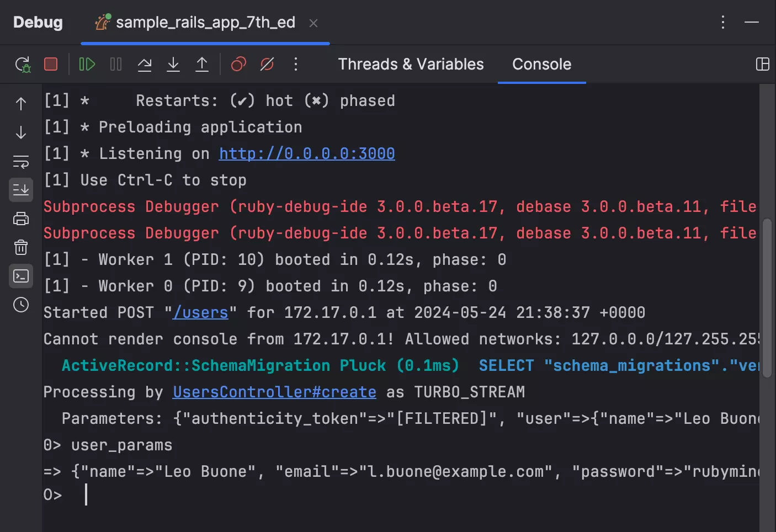This screenshot has width=776, height=532.
Task: Toggle scroll to end of console
Action: [21, 190]
